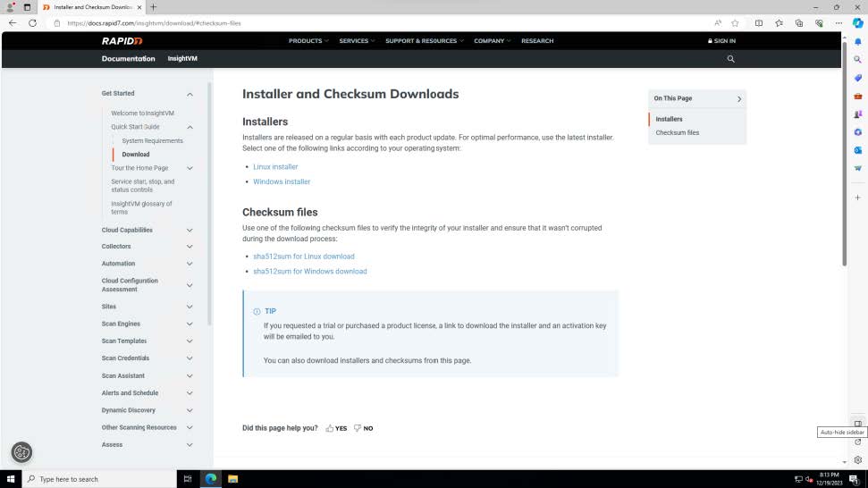The height and width of the screenshot is (488, 868).
Task: Click the Linux installer link
Action: 275,166
